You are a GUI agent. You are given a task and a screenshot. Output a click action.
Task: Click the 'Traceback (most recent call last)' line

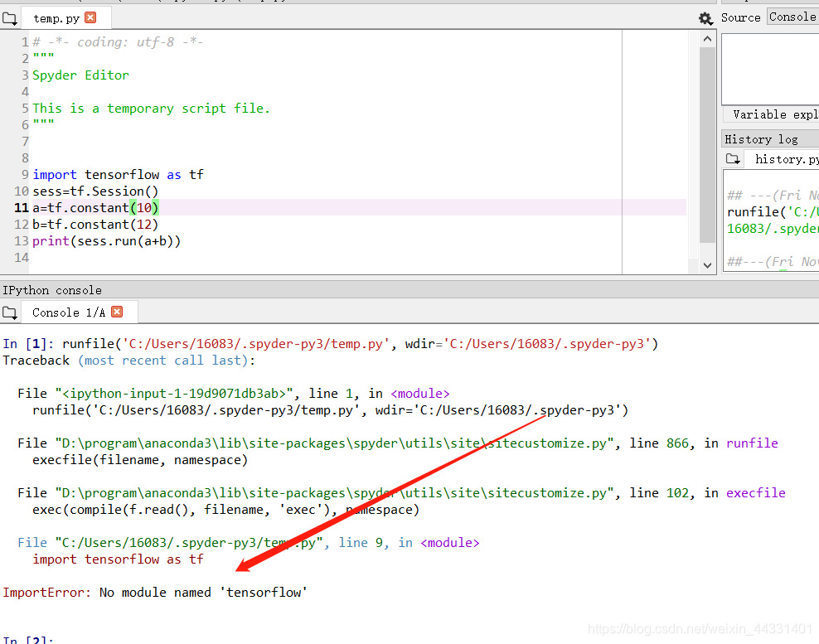(x=129, y=361)
